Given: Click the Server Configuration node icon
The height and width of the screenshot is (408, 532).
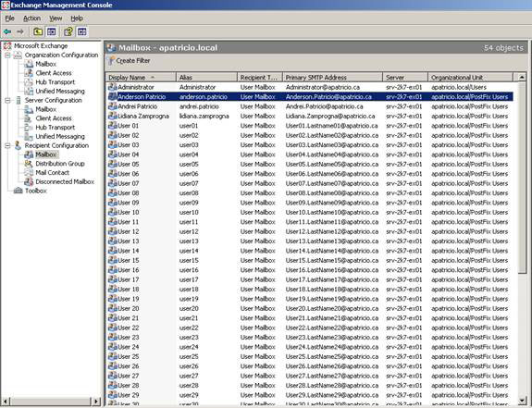Looking at the screenshot, I should (x=19, y=101).
